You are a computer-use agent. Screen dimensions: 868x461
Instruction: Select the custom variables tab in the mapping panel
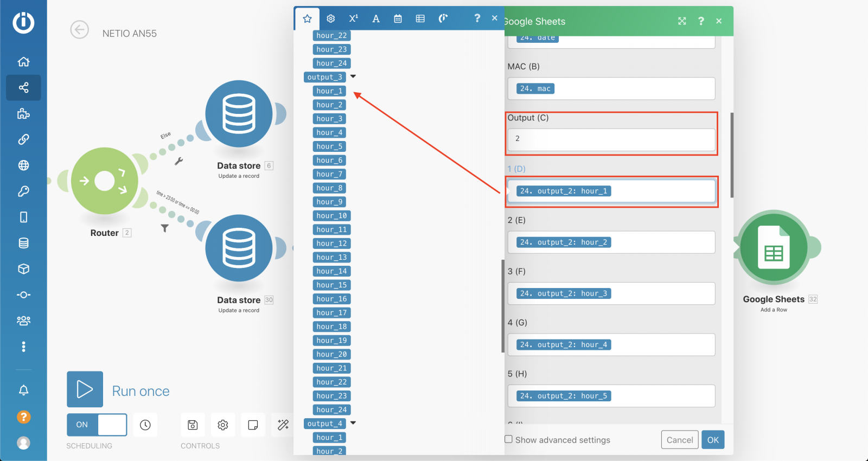point(443,18)
